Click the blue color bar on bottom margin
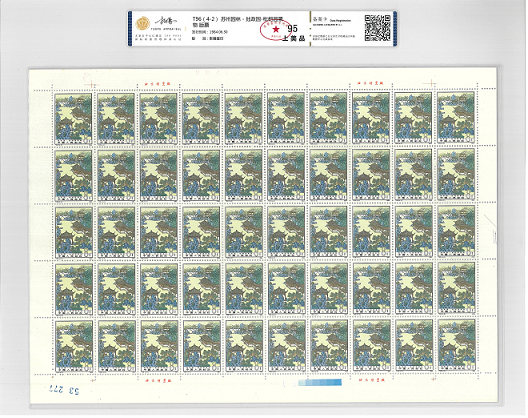Screen dimensions: 528x418 pos(320,382)
